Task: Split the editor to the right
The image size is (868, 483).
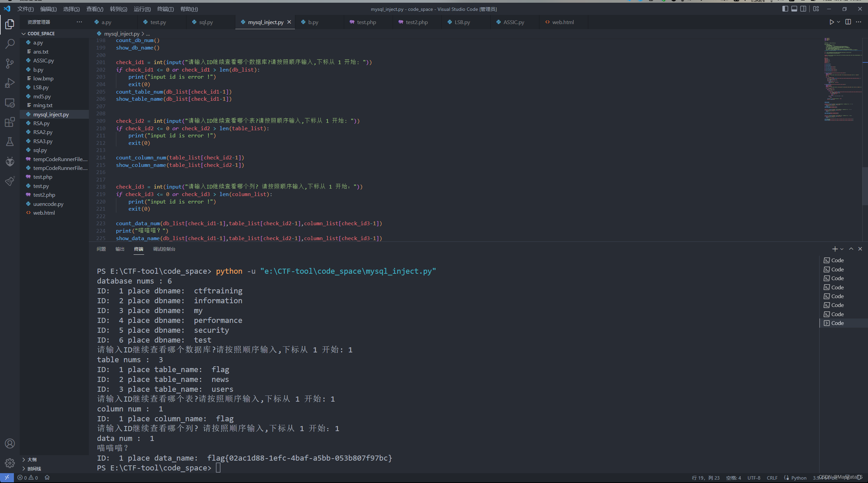Action: (848, 22)
